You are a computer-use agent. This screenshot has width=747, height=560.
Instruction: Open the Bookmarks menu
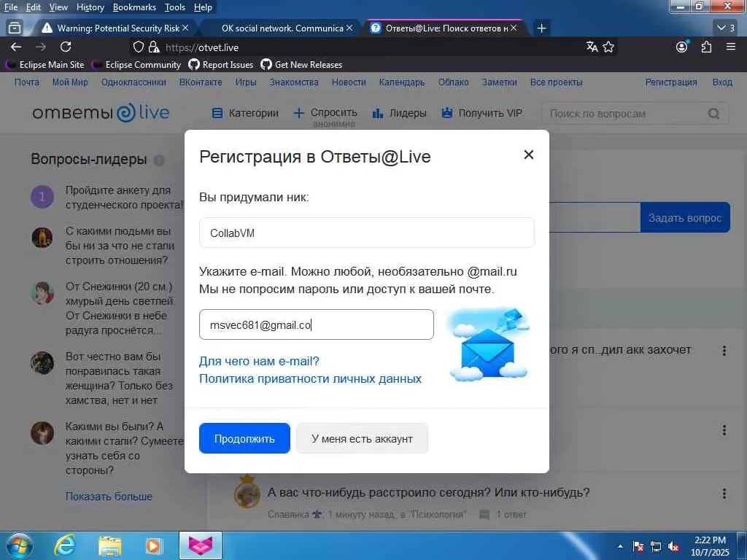pyautogui.click(x=134, y=7)
